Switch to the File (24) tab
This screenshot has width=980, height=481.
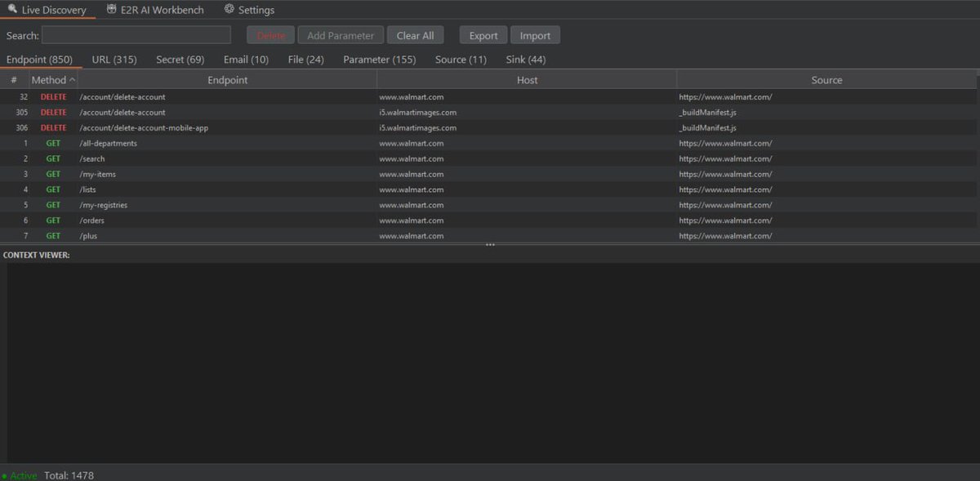coord(306,60)
